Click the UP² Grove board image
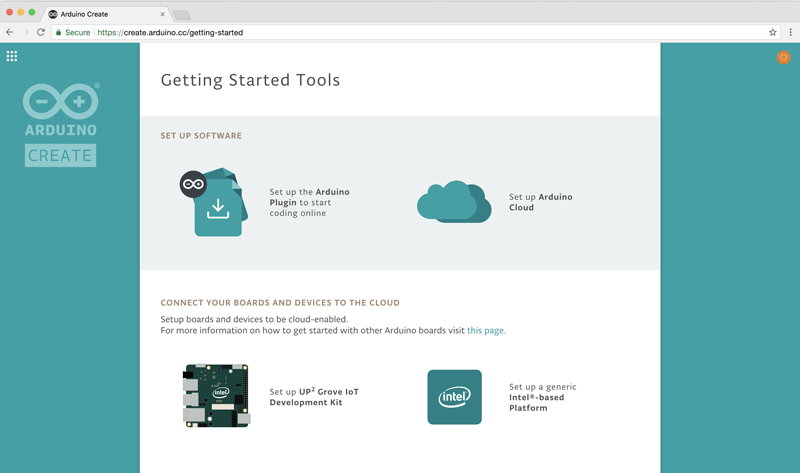800x473 pixels. [216, 396]
